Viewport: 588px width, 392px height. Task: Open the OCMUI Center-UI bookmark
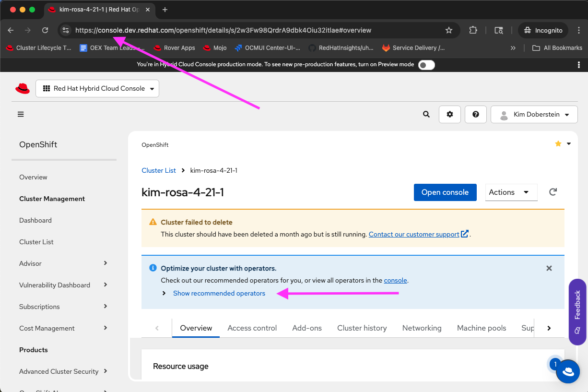point(268,48)
